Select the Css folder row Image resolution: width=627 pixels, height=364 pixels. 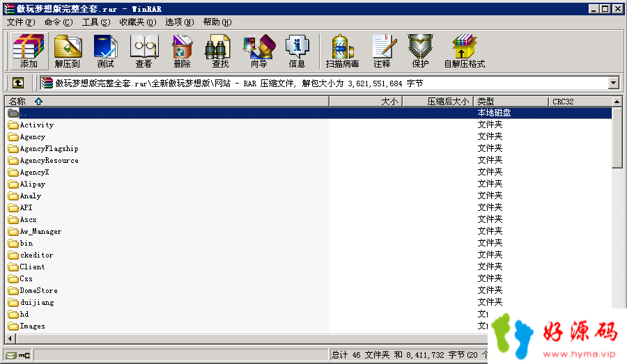(309, 278)
